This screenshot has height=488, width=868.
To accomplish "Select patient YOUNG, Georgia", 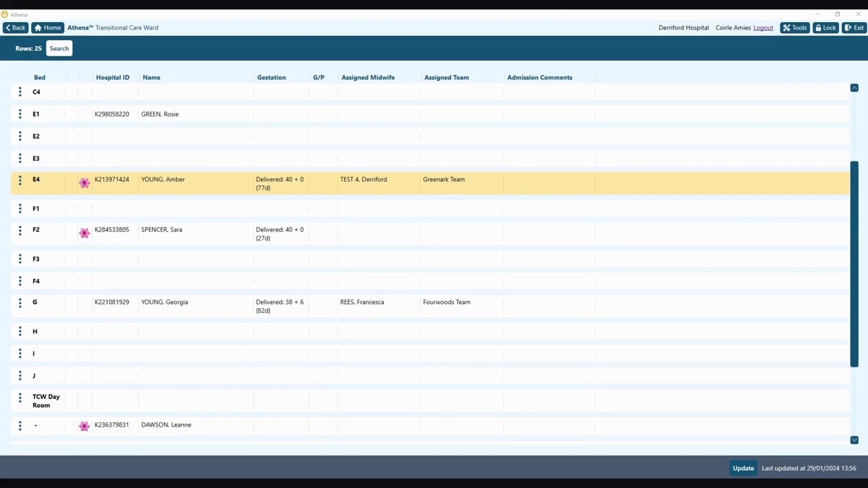I will [x=165, y=302].
